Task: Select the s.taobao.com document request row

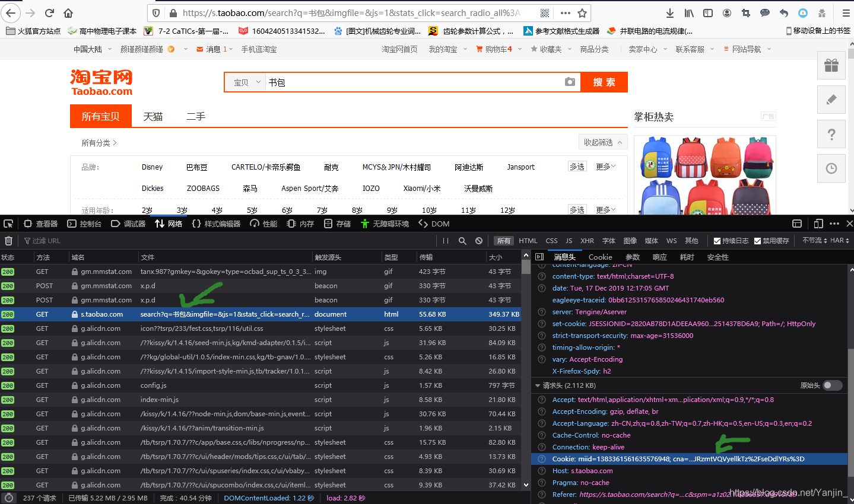Action: tap(261, 314)
